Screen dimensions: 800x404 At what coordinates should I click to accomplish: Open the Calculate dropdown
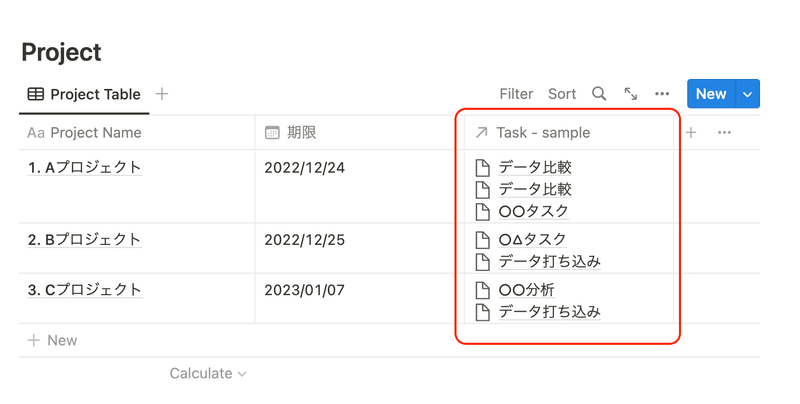208,373
